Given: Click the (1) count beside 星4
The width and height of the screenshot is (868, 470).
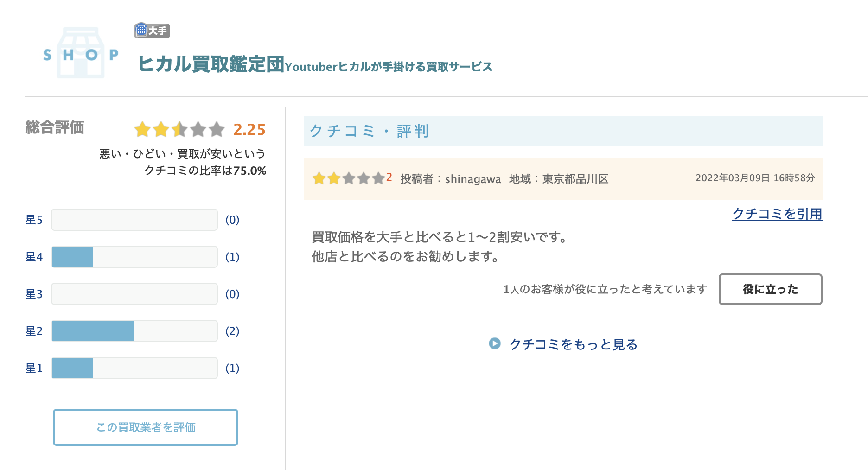Looking at the screenshot, I should 232,257.
